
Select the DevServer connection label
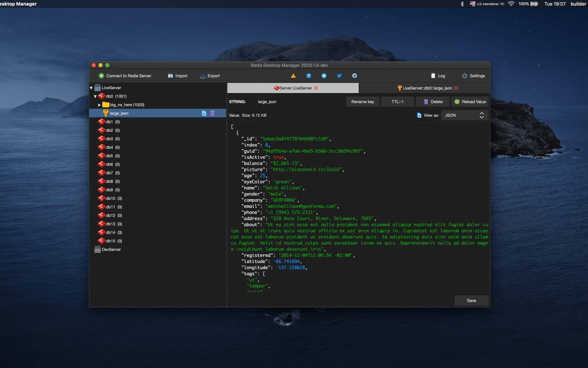point(111,249)
